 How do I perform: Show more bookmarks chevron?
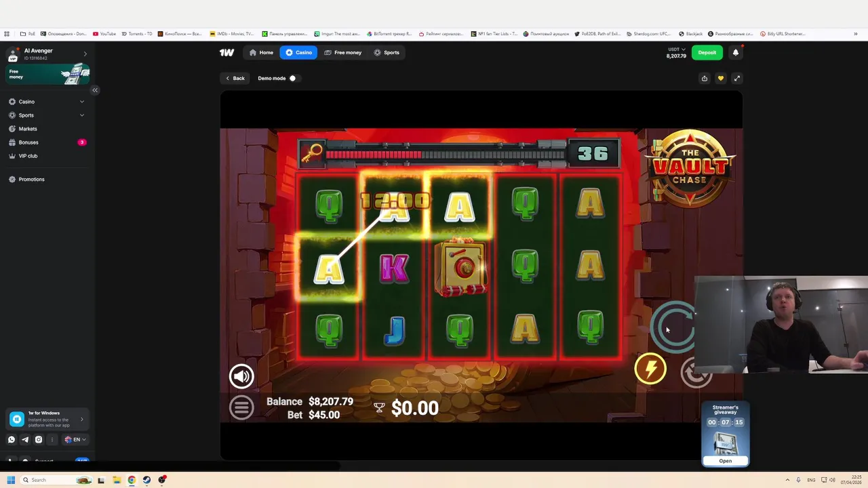[856, 34]
